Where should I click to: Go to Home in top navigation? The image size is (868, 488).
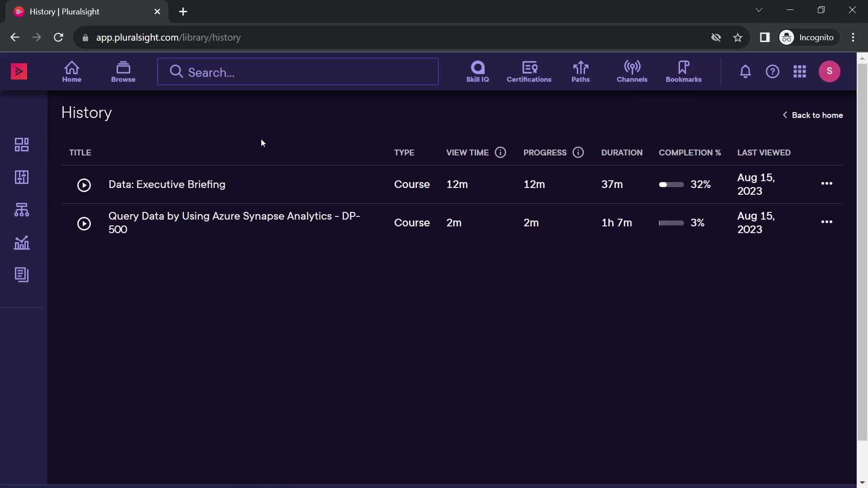(72, 71)
